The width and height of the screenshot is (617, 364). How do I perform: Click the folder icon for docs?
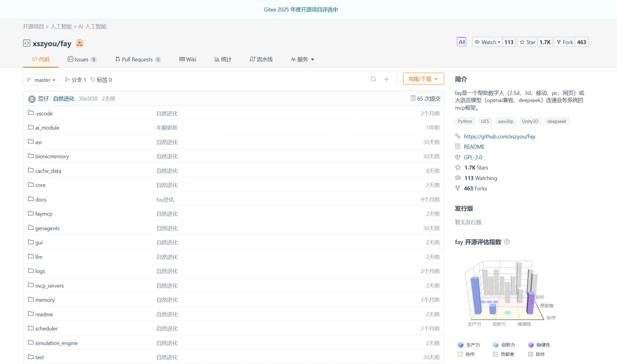[31, 199]
